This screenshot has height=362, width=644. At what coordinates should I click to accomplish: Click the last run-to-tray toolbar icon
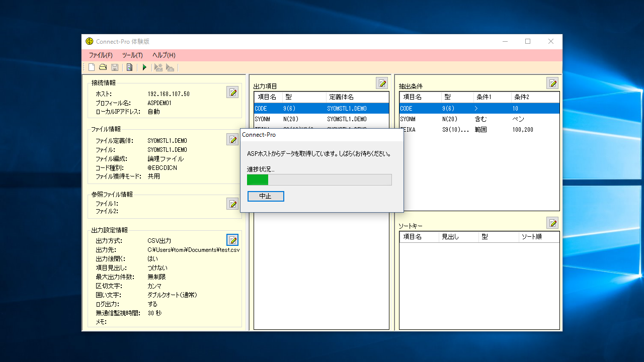point(170,67)
